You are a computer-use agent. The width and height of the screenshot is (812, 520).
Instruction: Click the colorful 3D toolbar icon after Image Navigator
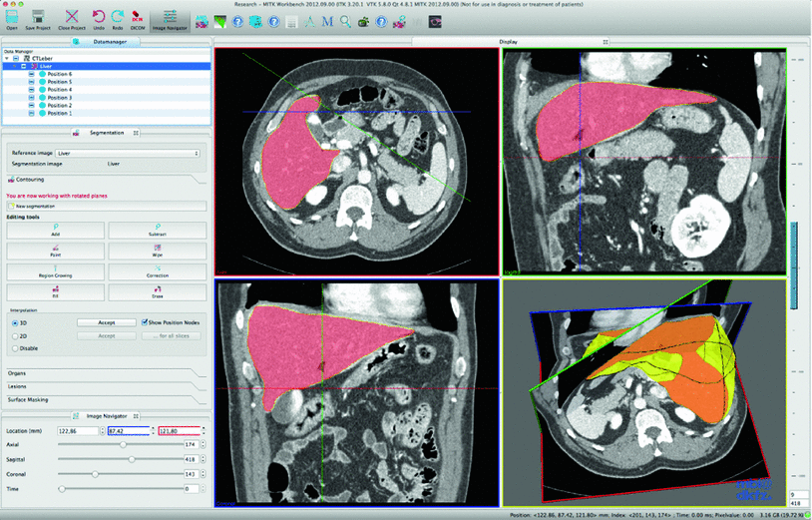[x=202, y=21]
